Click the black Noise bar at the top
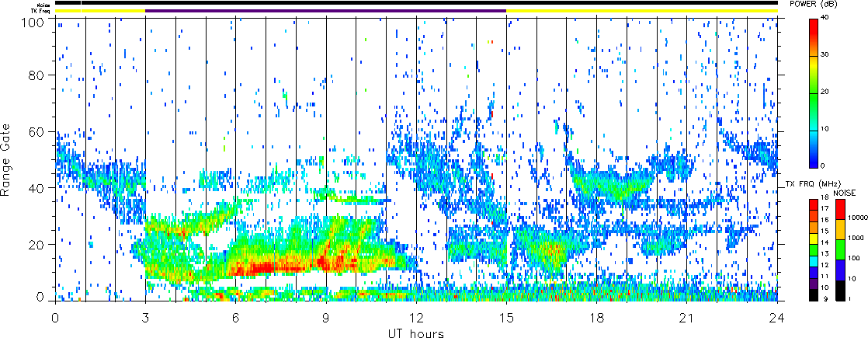 pyautogui.click(x=416, y=4)
